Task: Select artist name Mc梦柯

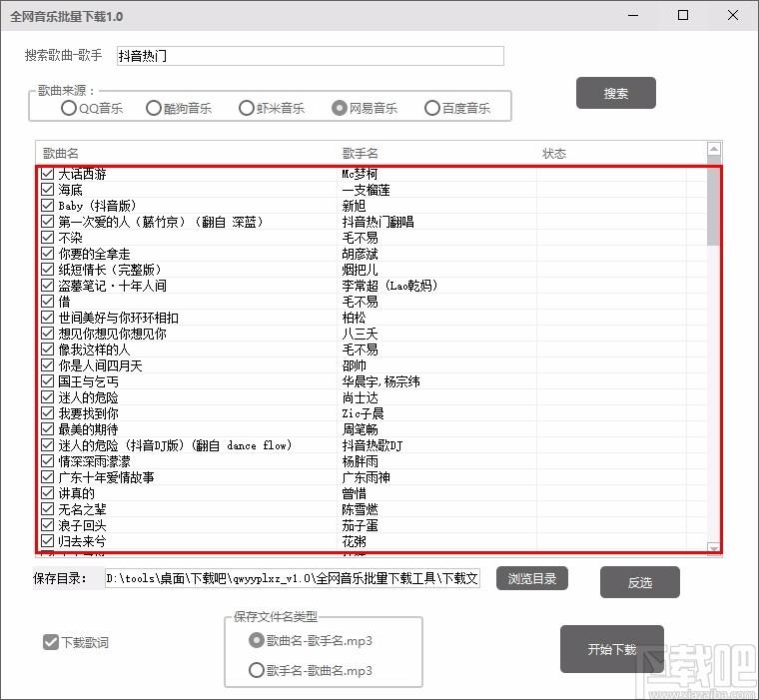Action: pos(360,174)
